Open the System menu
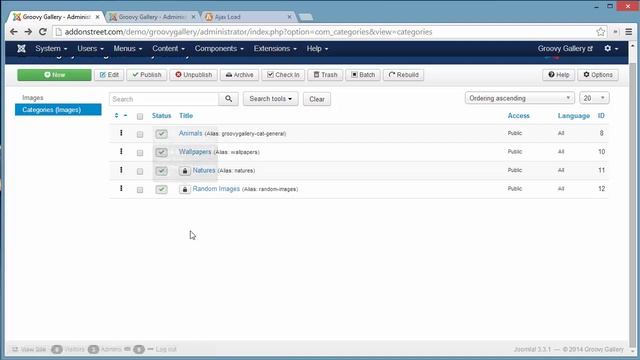Screen dimensions: 640x360 click(51, 49)
